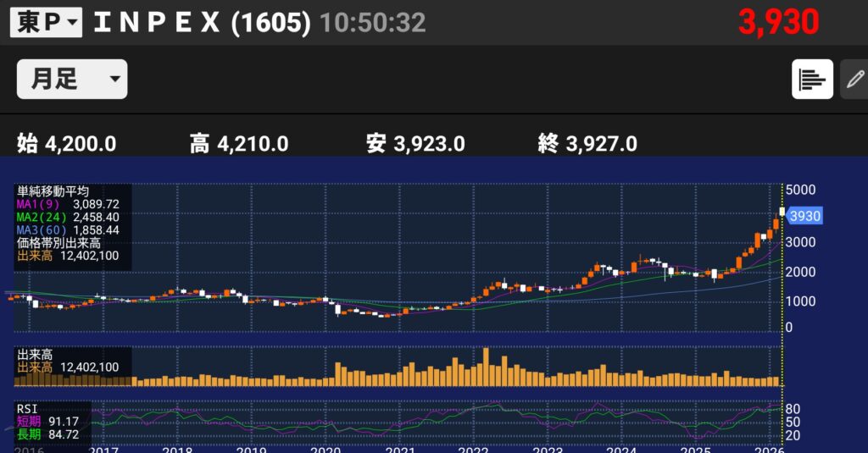Image resolution: width=868 pixels, height=453 pixels.
Task: Click the red 3,930 current price
Action: tap(777, 22)
